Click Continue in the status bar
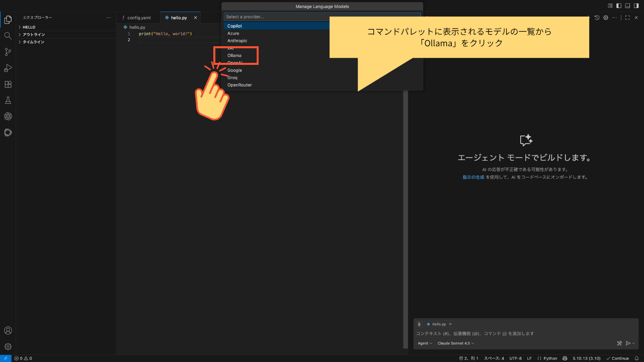This screenshot has width=644, height=362. (617, 358)
